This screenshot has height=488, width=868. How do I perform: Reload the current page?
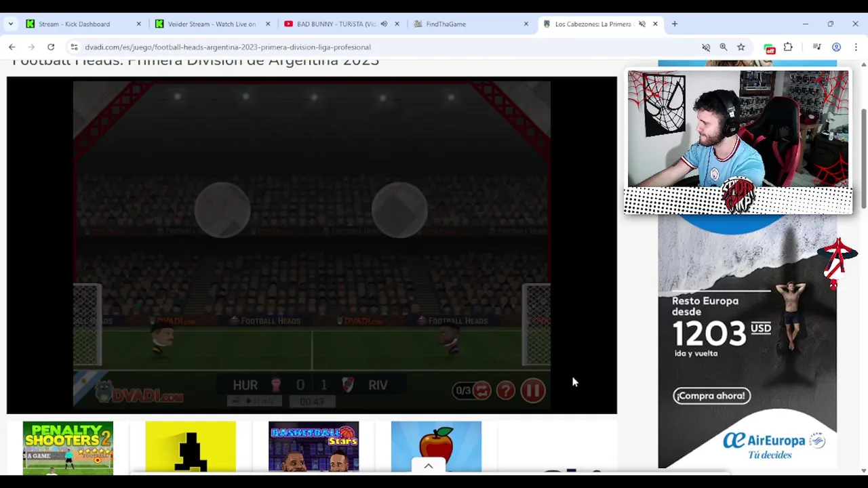(51, 47)
